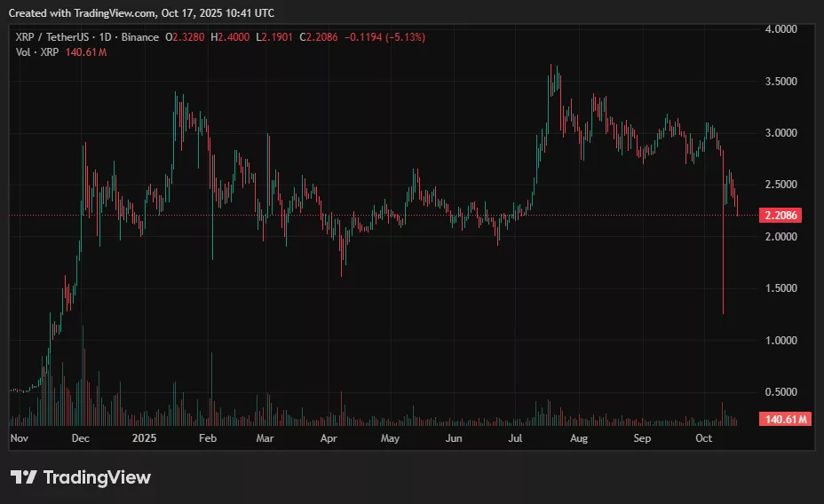Select the Oct marker on time axis
The height and width of the screenshot is (504, 824).
[x=704, y=438]
